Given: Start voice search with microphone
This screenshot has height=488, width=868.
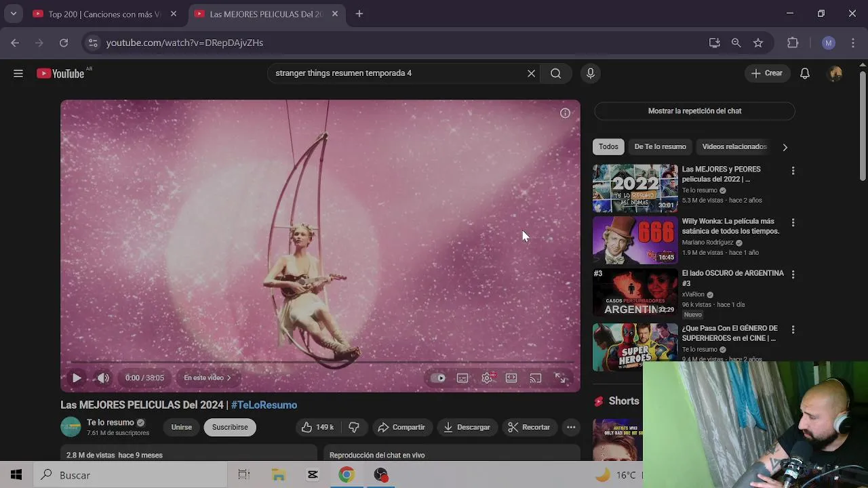Looking at the screenshot, I should click(x=591, y=73).
